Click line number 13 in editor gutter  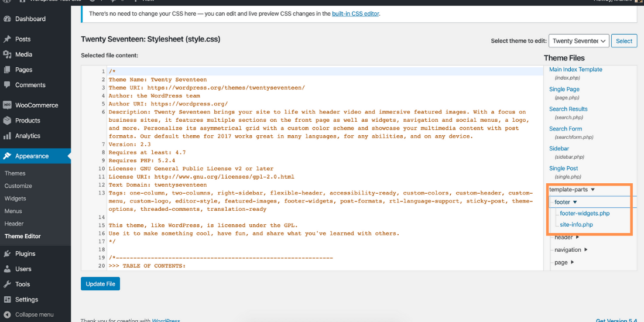(101, 193)
